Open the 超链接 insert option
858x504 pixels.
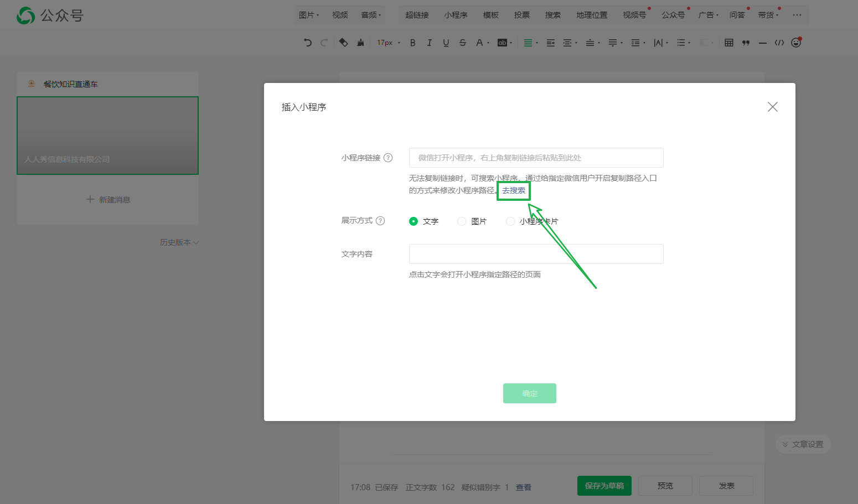[x=417, y=15]
